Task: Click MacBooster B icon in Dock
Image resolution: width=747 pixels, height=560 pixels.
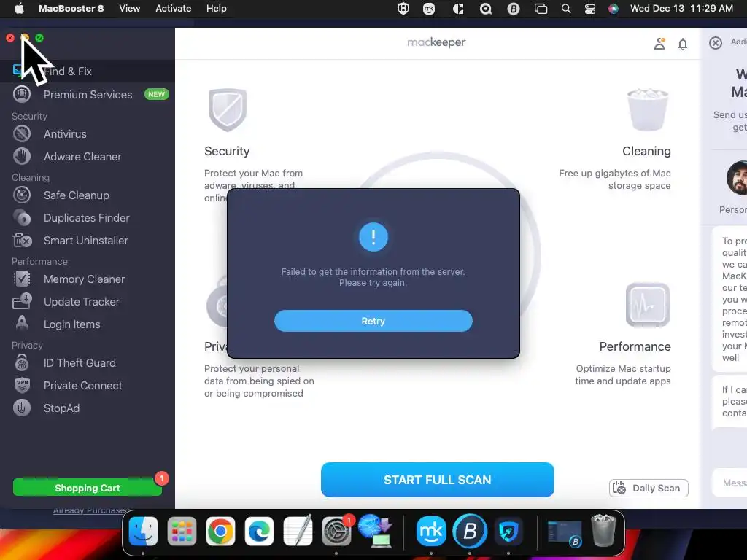Action: (x=470, y=531)
